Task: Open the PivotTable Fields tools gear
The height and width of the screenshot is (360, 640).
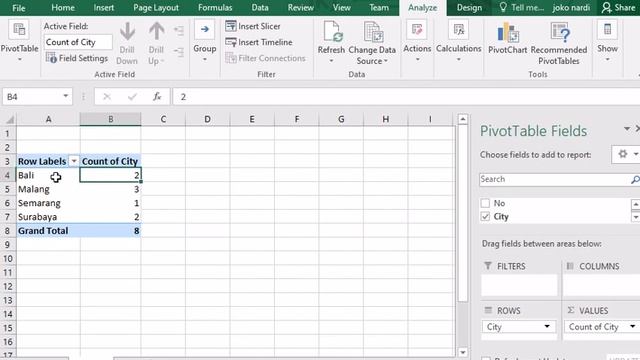Action: coord(623,154)
